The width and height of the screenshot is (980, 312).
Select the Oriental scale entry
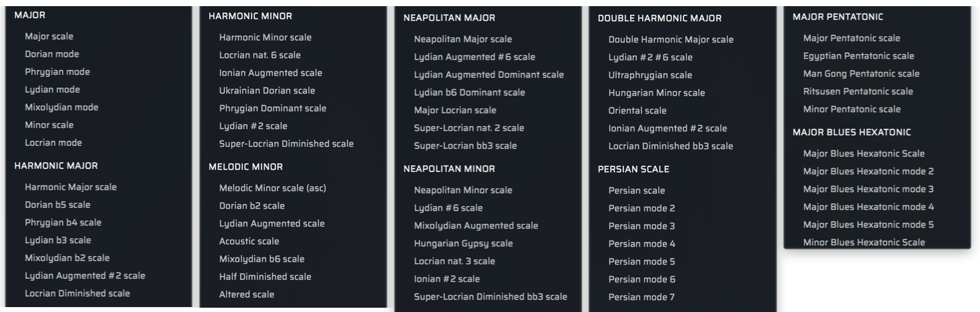point(637,111)
